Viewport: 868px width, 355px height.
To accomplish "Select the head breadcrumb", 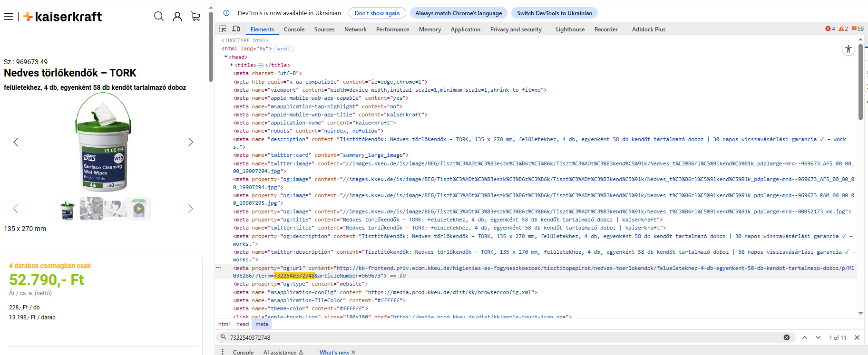I will click(243, 324).
